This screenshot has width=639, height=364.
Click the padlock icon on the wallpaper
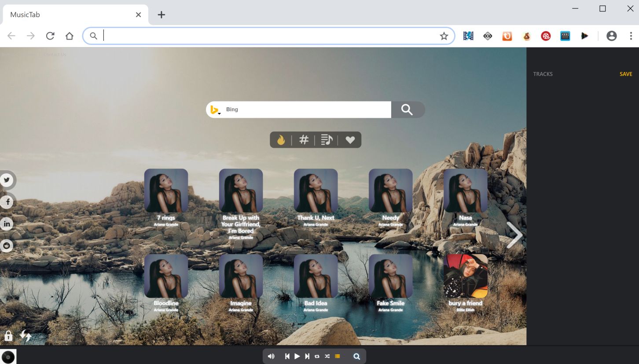coord(8,336)
